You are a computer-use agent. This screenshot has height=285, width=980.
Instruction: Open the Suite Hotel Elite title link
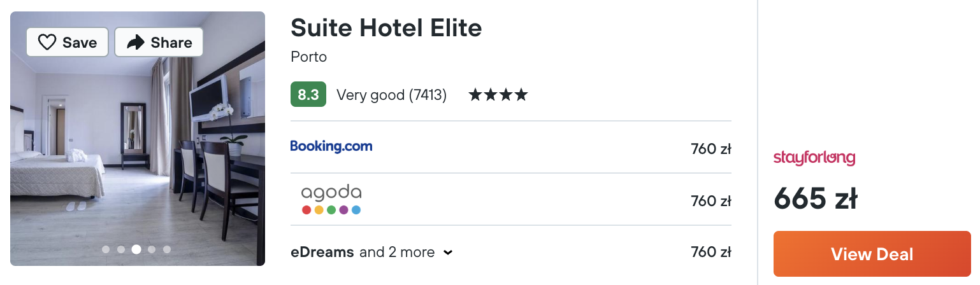coord(386,27)
